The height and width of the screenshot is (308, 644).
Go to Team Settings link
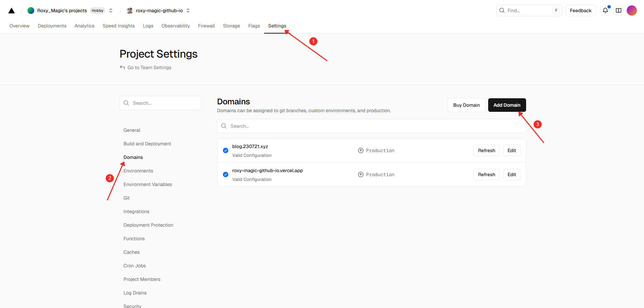[x=149, y=67]
